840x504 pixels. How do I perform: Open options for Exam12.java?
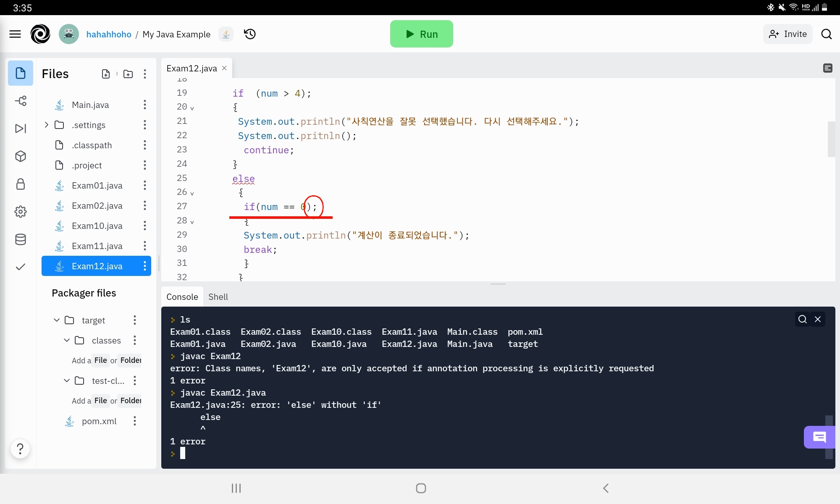point(145,266)
